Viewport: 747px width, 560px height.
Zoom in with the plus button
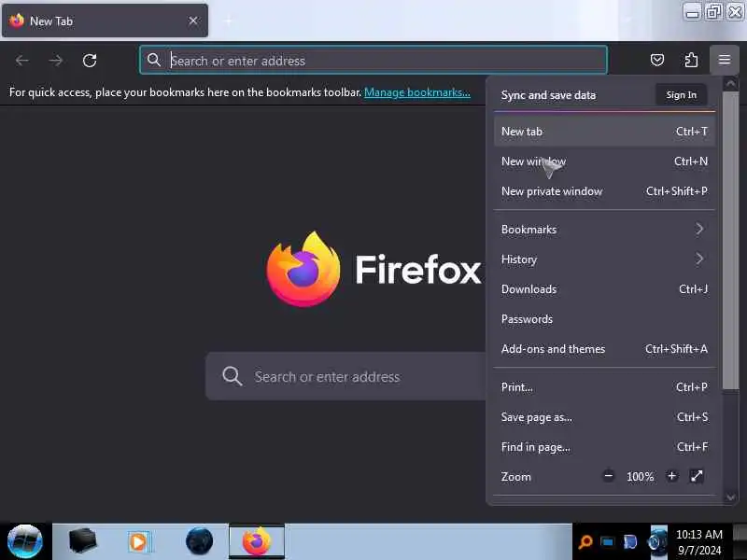(x=671, y=476)
